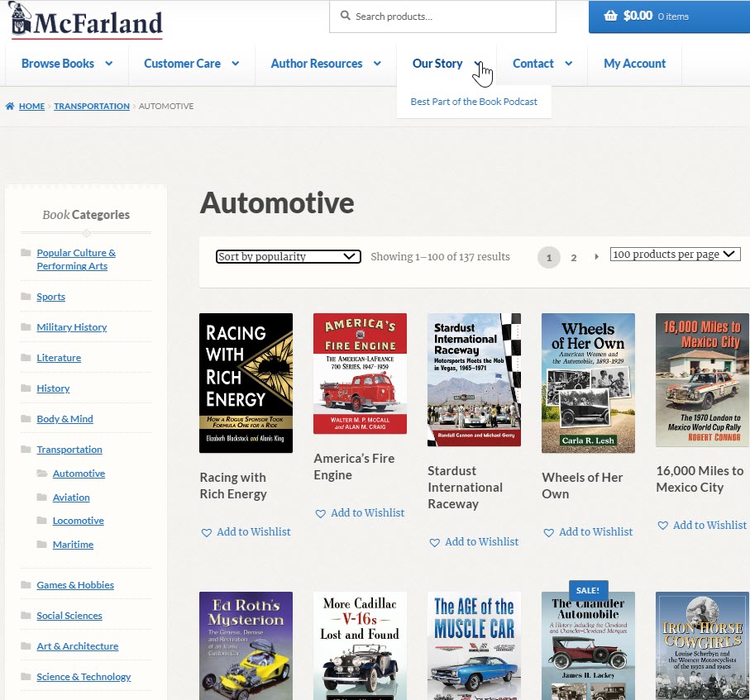Image resolution: width=750 pixels, height=700 pixels.
Task: Click the heart icon for 16,000 Miles to Mexico City
Action: coord(662,526)
